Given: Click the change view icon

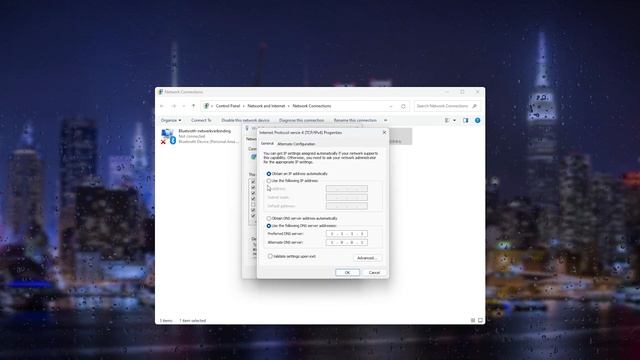Looking at the screenshot, I should tap(447, 120).
